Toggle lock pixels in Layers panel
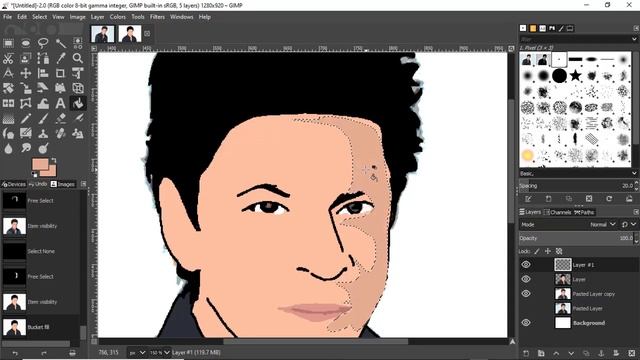640x360 pixels. coord(537,251)
